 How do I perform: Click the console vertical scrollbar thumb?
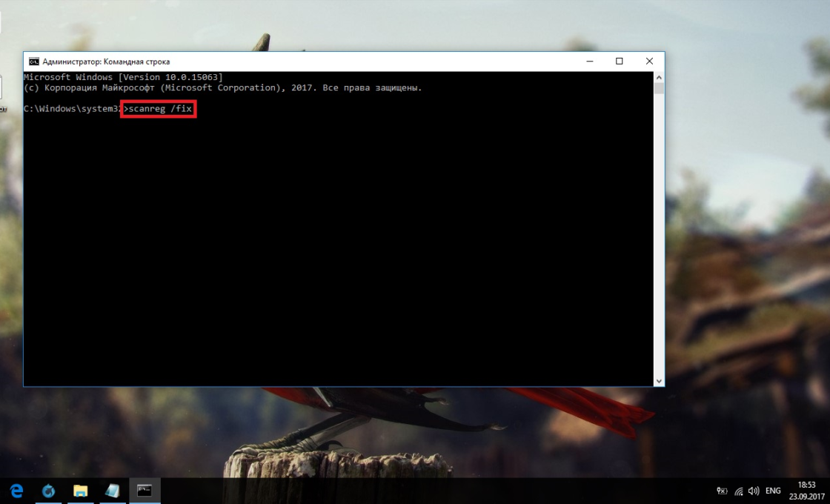tap(659, 89)
